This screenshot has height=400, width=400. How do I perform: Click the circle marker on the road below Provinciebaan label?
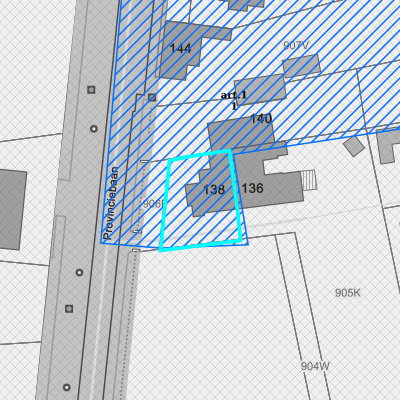point(79,272)
